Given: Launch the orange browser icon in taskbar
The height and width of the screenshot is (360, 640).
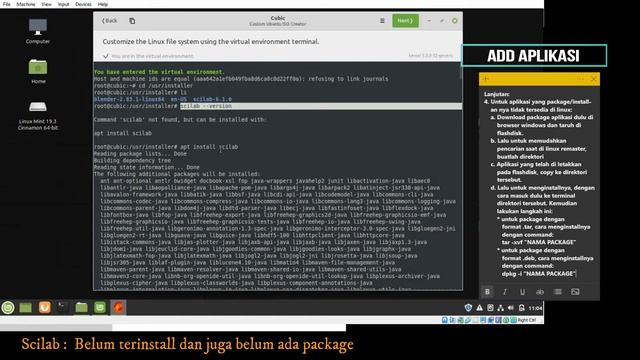Looking at the screenshot, I should coord(45,307).
